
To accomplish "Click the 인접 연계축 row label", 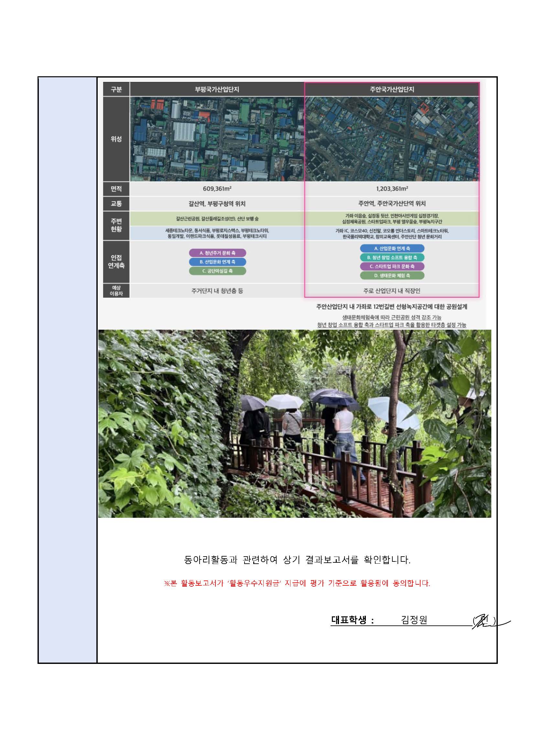I will pos(116,261).
